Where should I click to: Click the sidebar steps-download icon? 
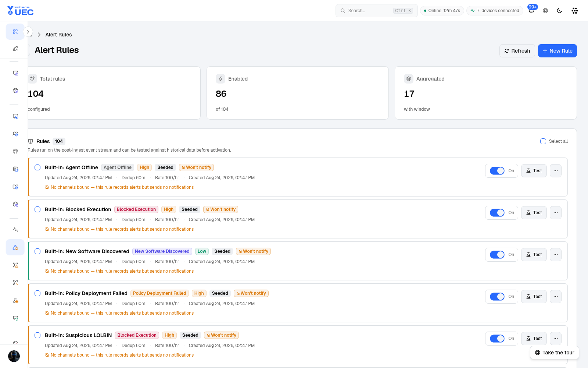pos(15,49)
